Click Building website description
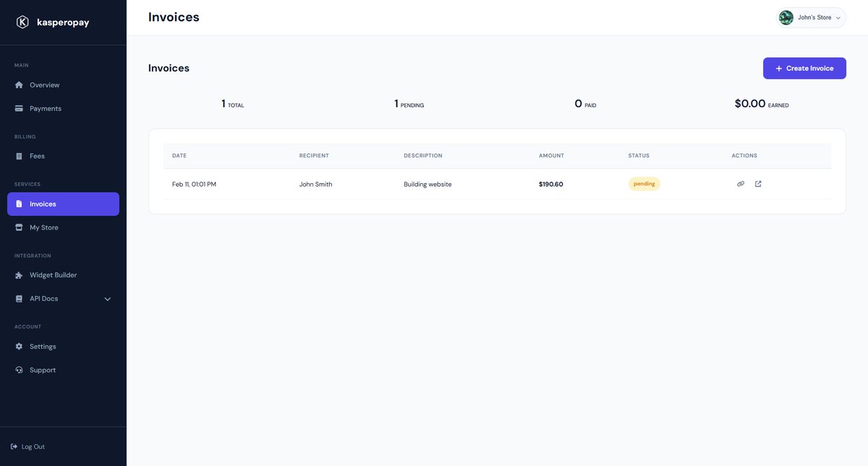The height and width of the screenshot is (466, 868). pyautogui.click(x=427, y=185)
